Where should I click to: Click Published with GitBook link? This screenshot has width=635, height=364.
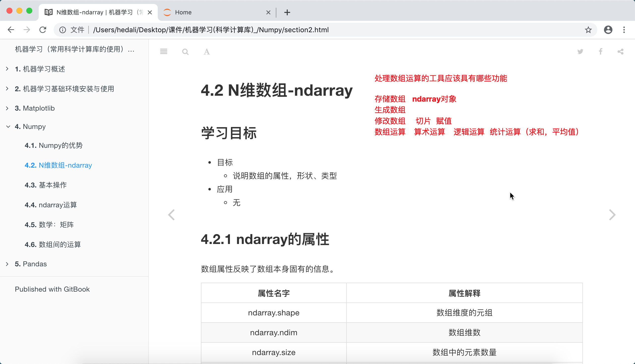[x=52, y=289]
